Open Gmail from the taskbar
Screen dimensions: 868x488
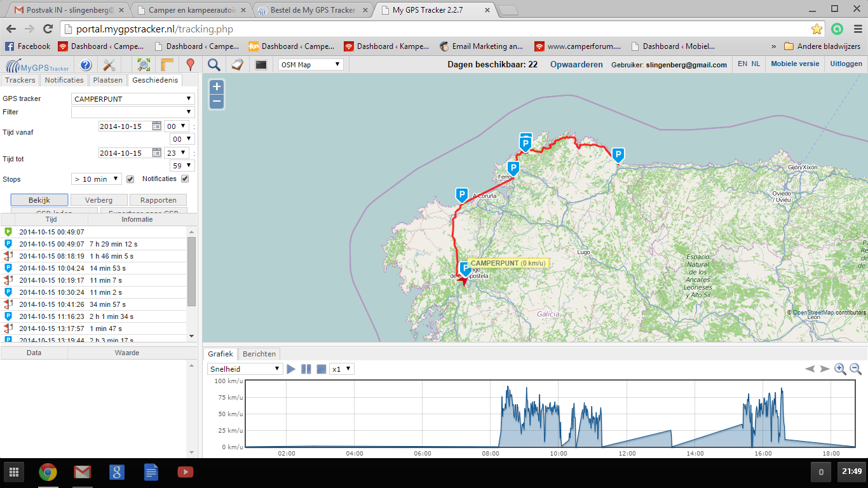(x=82, y=472)
